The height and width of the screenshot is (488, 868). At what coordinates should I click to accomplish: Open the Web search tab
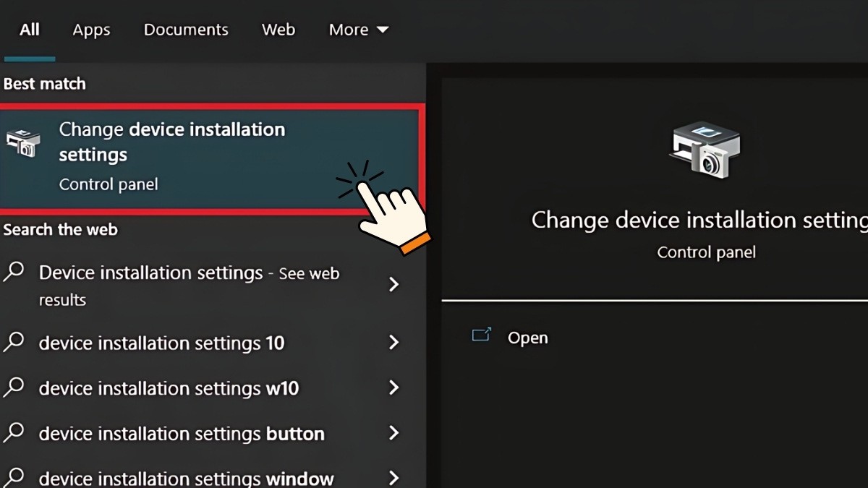[278, 30]
